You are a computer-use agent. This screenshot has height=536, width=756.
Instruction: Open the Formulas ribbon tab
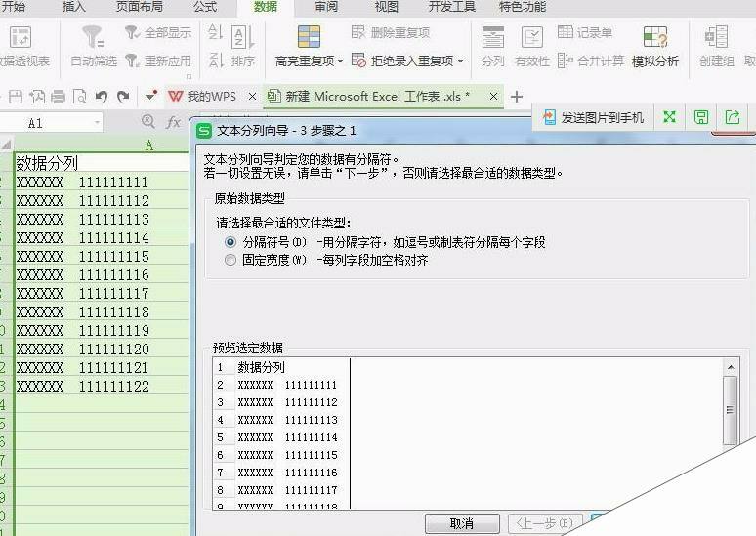pos(205,7)
